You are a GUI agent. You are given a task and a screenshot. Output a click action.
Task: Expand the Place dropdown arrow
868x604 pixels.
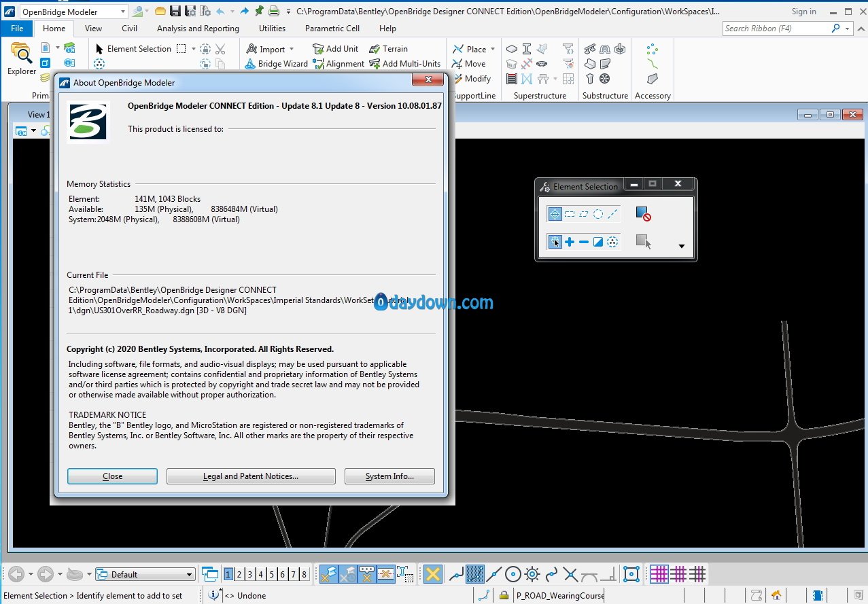tap(493, 49)
